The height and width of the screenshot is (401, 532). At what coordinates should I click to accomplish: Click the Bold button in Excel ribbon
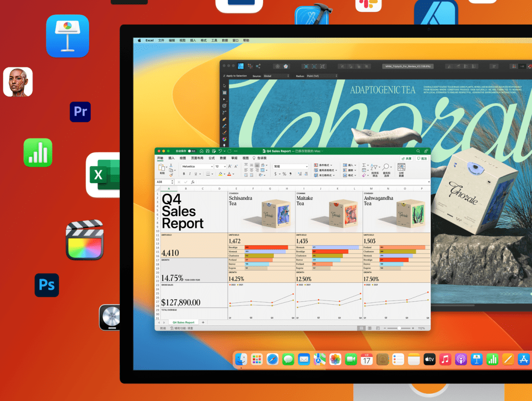tap(184, 174)
